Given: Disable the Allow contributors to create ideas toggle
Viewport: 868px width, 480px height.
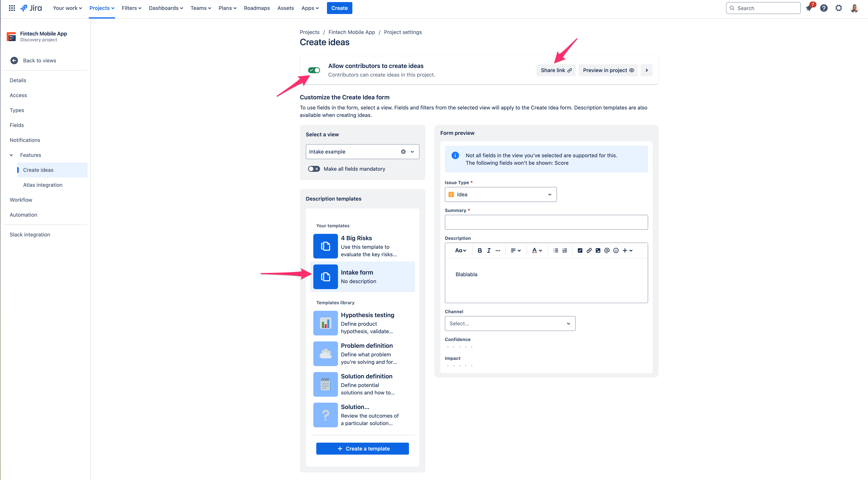Looking at the screenshot, I should pos(314,70).
